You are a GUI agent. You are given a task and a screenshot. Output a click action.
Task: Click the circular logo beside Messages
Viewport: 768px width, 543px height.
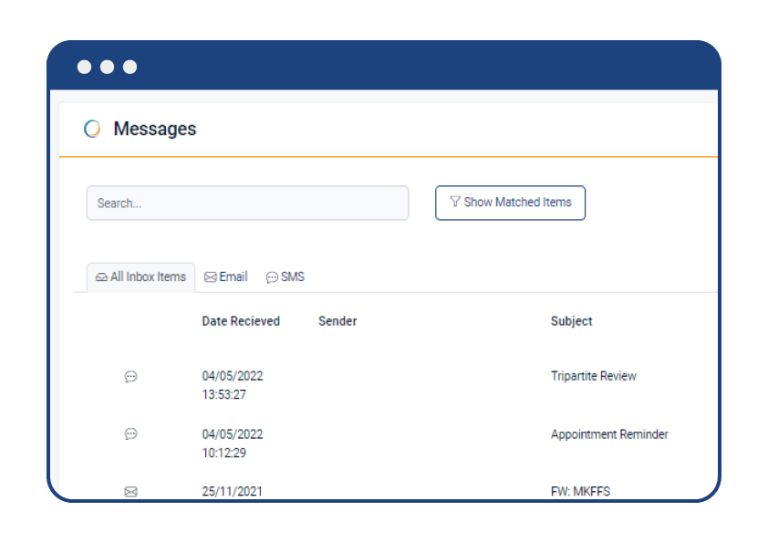[92, 129]
